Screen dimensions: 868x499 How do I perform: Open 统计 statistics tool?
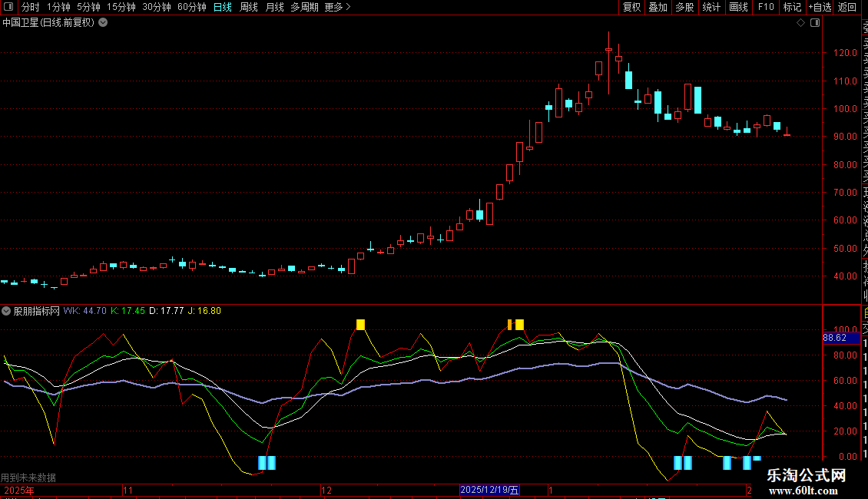point(711,7)
